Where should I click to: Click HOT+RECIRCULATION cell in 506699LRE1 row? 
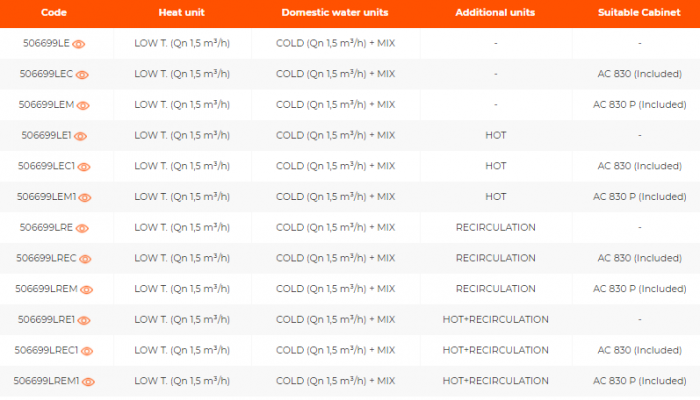[x=495, y=320]
